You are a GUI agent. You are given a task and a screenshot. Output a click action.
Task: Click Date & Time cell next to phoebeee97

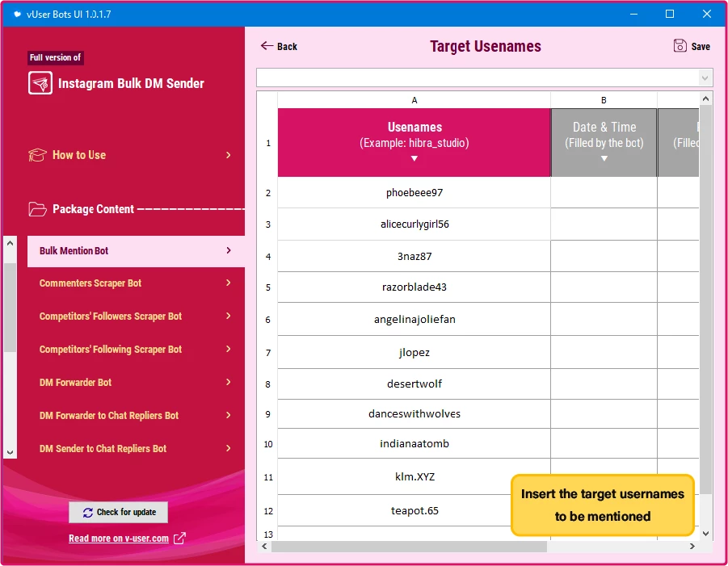(604, 192)
